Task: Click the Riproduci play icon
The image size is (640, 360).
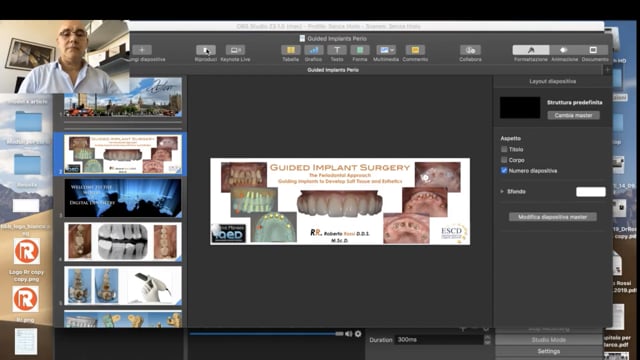Action: pyautogui.click(x=206, y=50)
